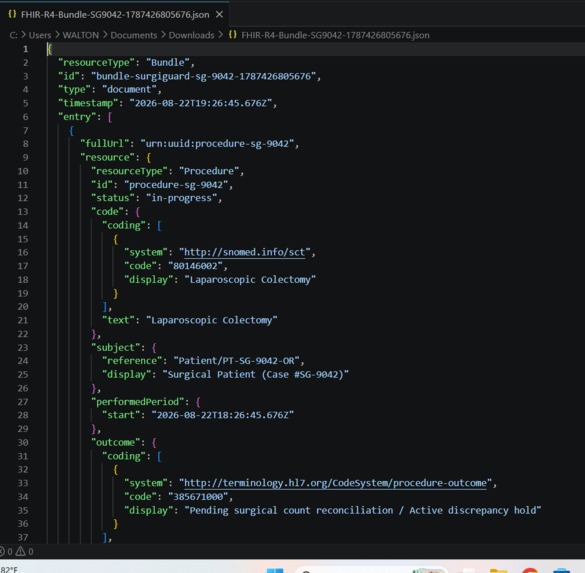
Task: Click line number 13 in the gutter
Action: (23, 212)
